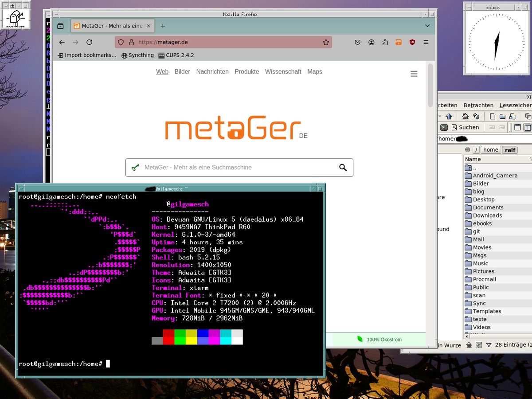This screenshot has width=532, height=399.
Task: Open the Firefox application menu
Action: pos(426,42)
